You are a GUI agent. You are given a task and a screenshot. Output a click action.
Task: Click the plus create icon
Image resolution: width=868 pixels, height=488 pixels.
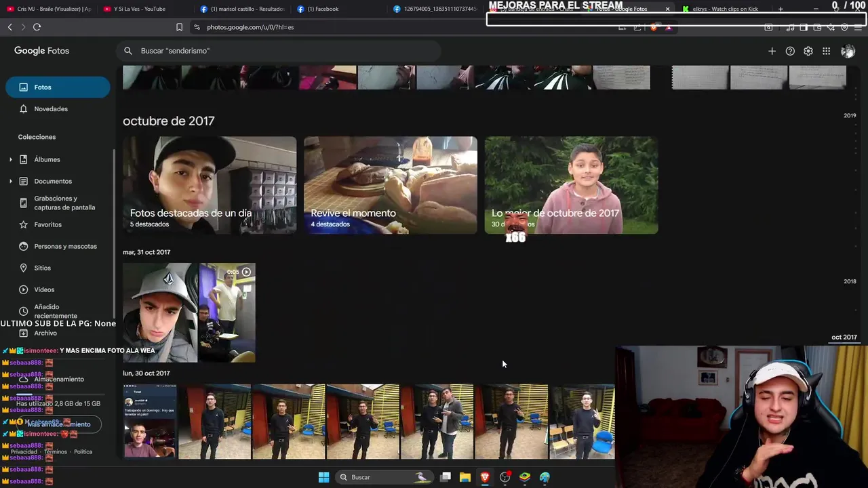click(x=772, y=51)
